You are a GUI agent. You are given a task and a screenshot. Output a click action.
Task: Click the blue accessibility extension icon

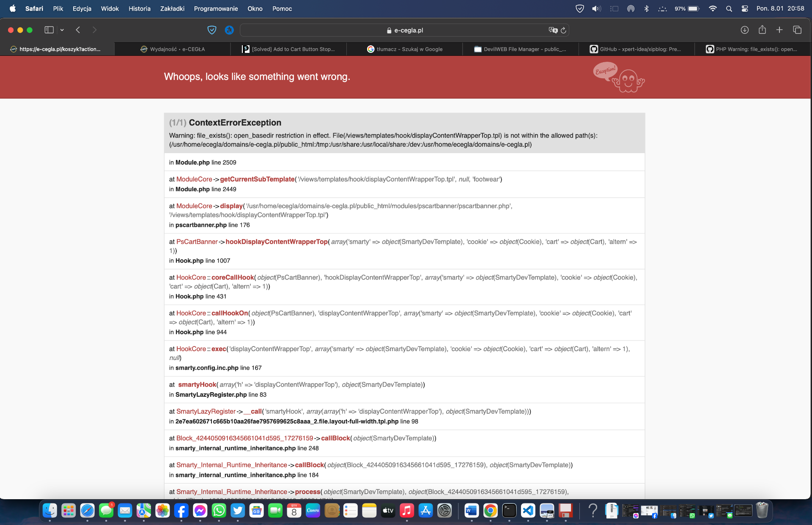pos(229,30)
